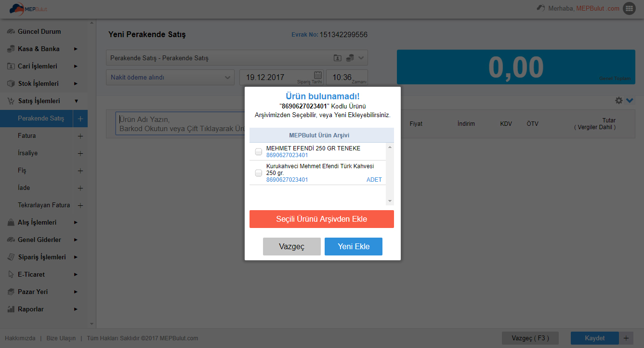Screen dimensions: 644x348
Task: Click Vazgeç in the product dialog
Action: point(292,246)
